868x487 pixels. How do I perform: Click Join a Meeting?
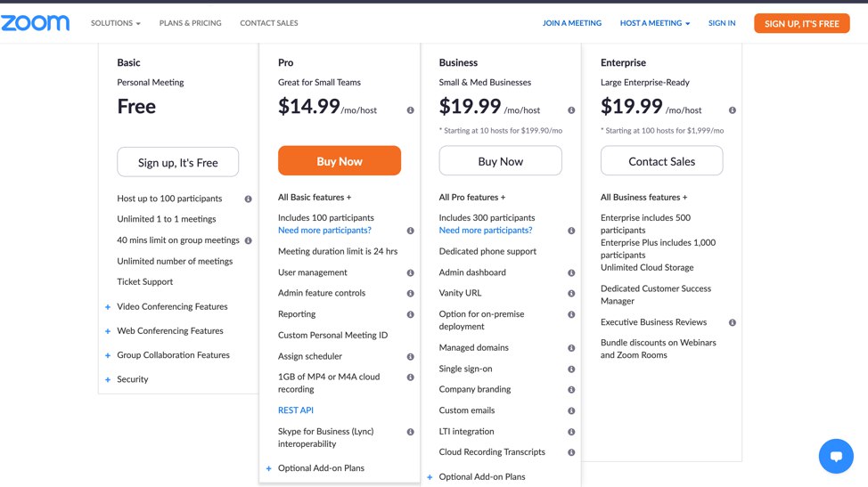click(x=572, y=23)
